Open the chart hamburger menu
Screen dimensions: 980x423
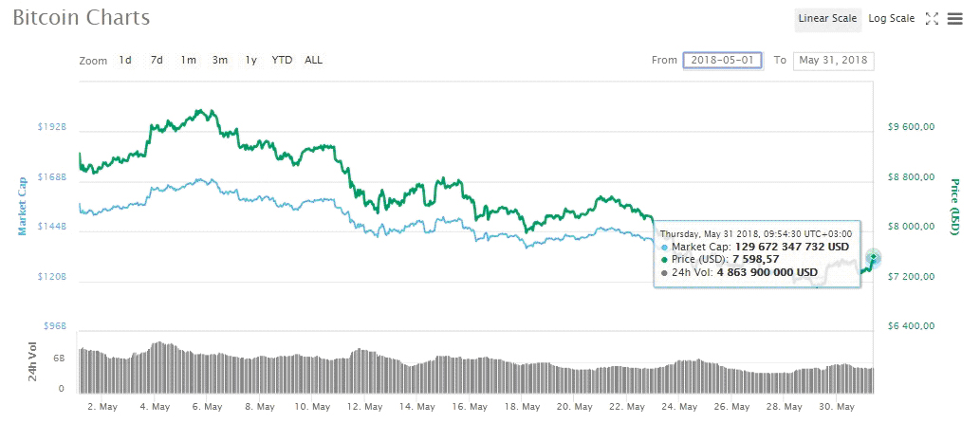954,19
